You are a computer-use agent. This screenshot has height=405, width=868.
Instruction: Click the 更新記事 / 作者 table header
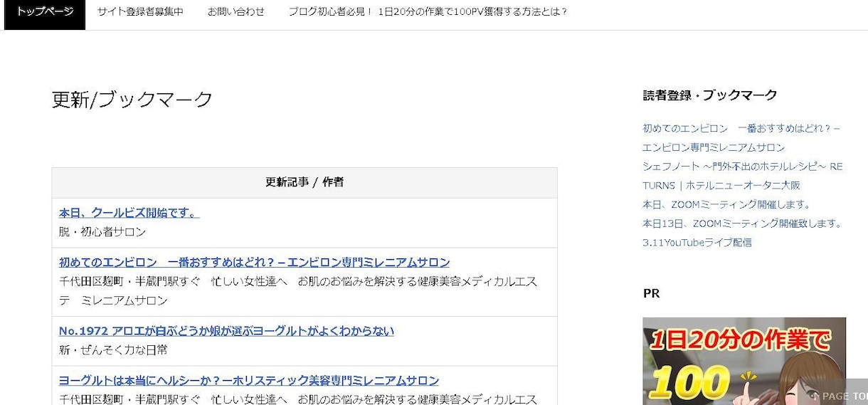point(305,182)
